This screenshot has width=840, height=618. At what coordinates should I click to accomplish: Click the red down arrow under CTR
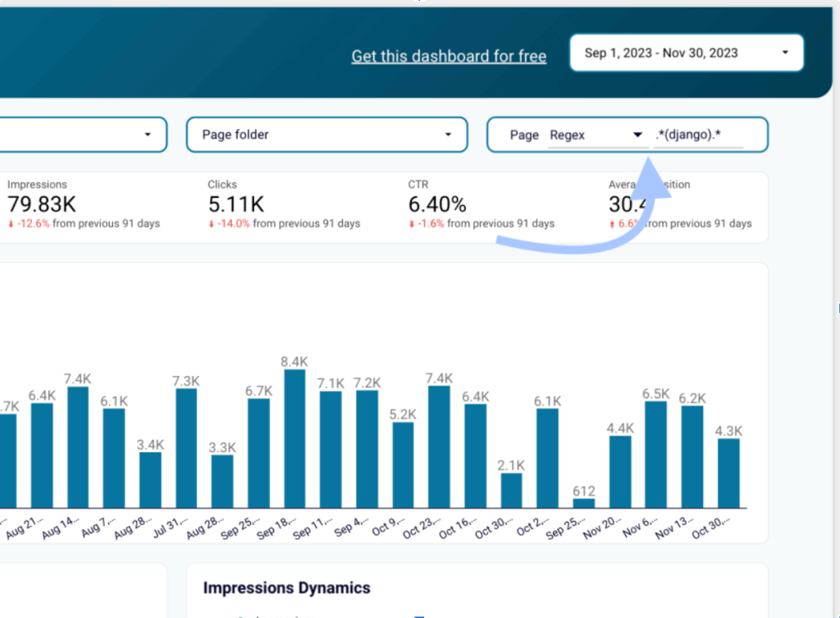[x=411, y=224]
